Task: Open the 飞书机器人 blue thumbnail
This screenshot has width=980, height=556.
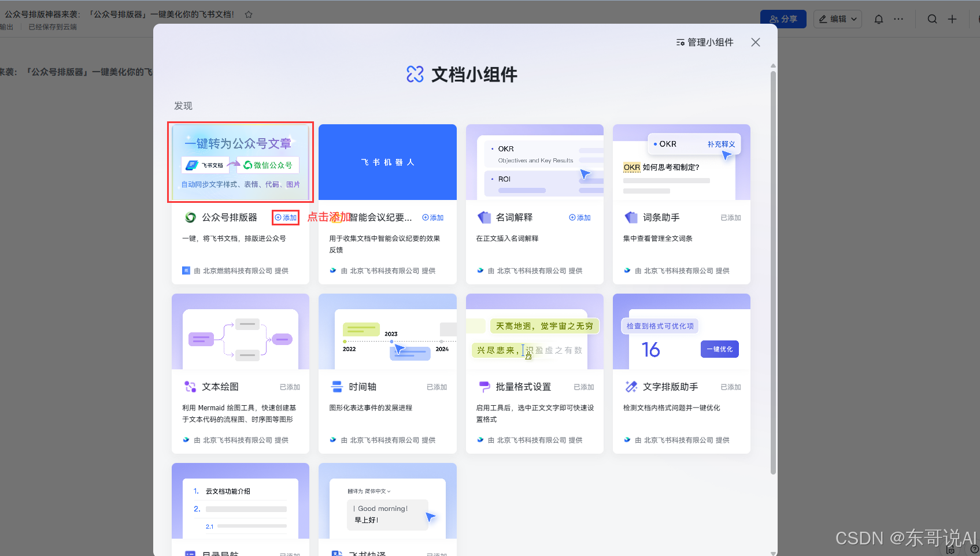Action: tap(387, 162)
